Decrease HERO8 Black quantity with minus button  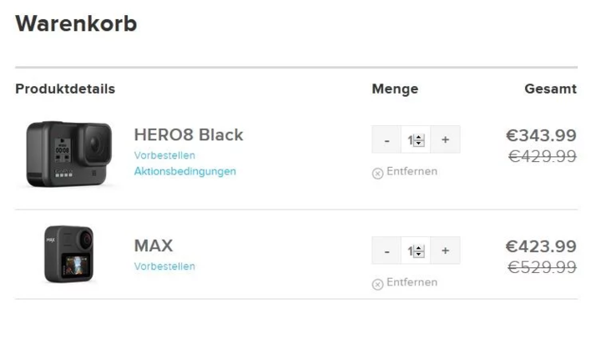pos(386,140)
